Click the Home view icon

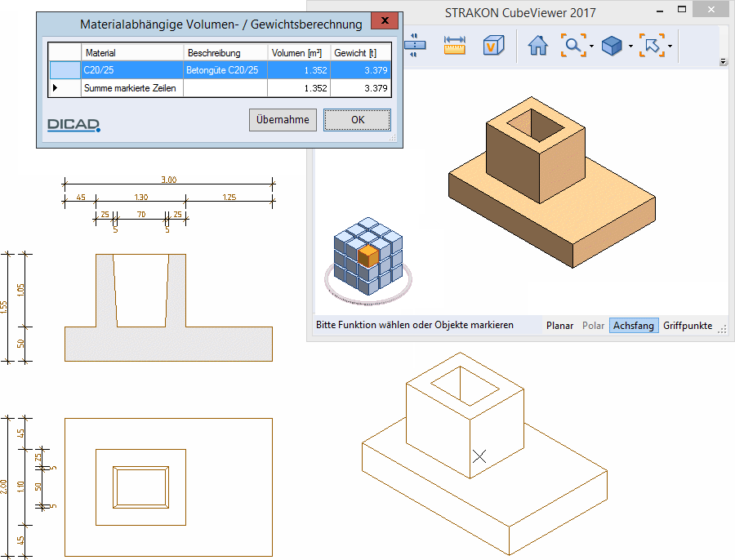click(537, 46)
